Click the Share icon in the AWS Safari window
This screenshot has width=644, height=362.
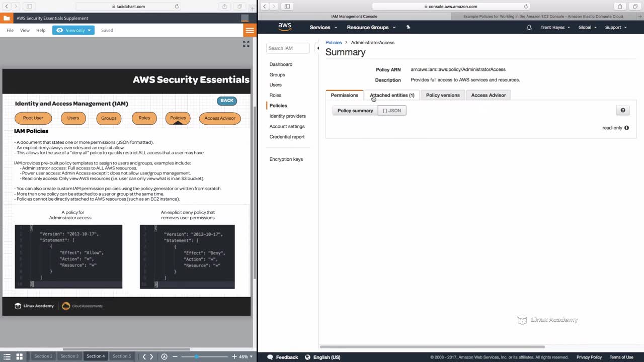[x=620, y=7]
